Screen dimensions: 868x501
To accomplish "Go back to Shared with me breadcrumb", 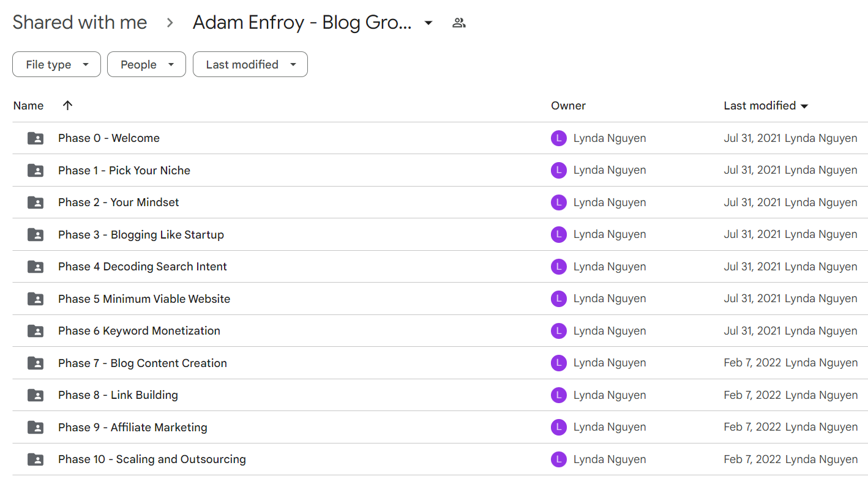I will (80, 23).
